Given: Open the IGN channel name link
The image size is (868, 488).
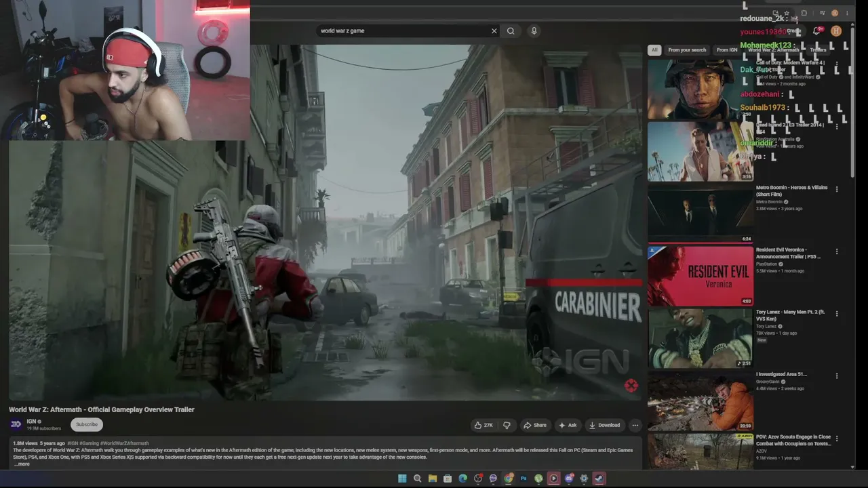Looking at the screenshot, I should (x=31, y=422).
